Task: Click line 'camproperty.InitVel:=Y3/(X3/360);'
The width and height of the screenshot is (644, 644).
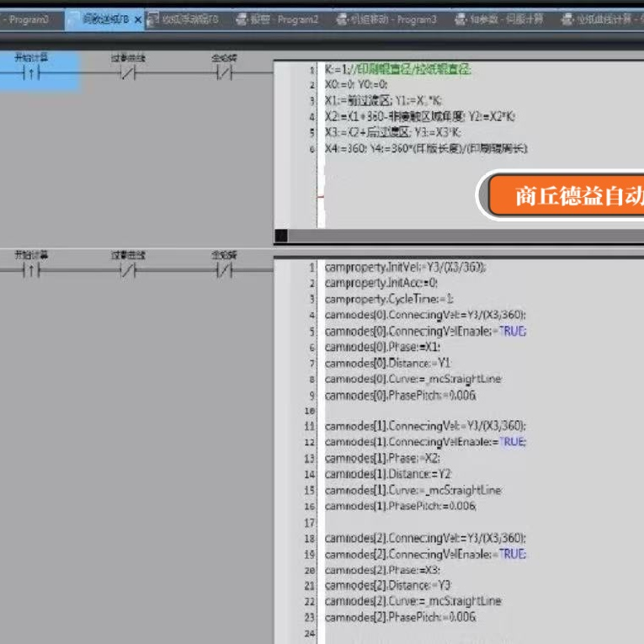Action: pos(406,268)
